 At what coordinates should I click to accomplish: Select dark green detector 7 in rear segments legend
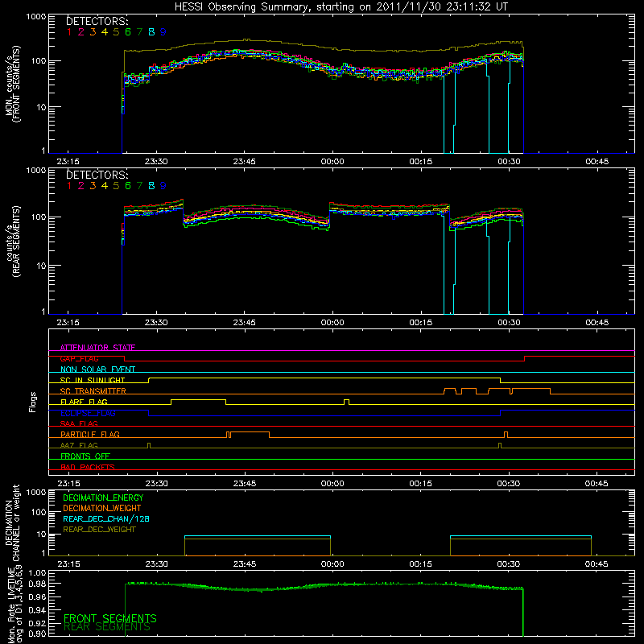[x=139, y=186]
